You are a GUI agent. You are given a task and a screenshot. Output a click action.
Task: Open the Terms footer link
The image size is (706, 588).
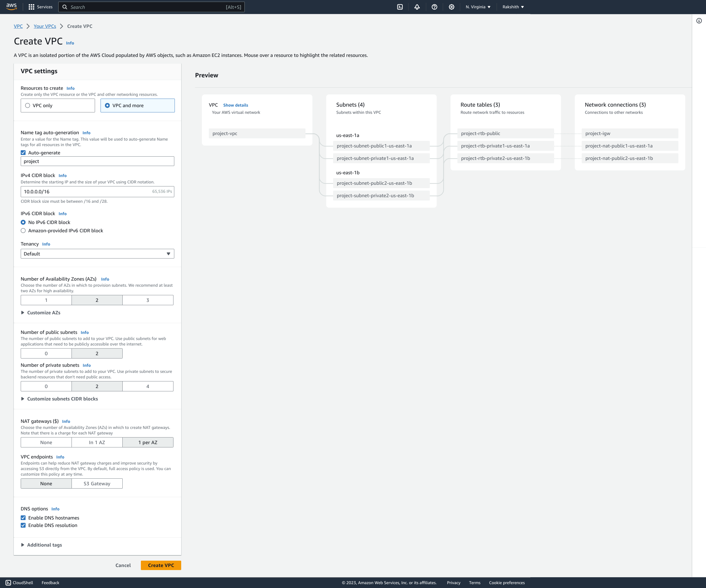click(x=475, y=583)
